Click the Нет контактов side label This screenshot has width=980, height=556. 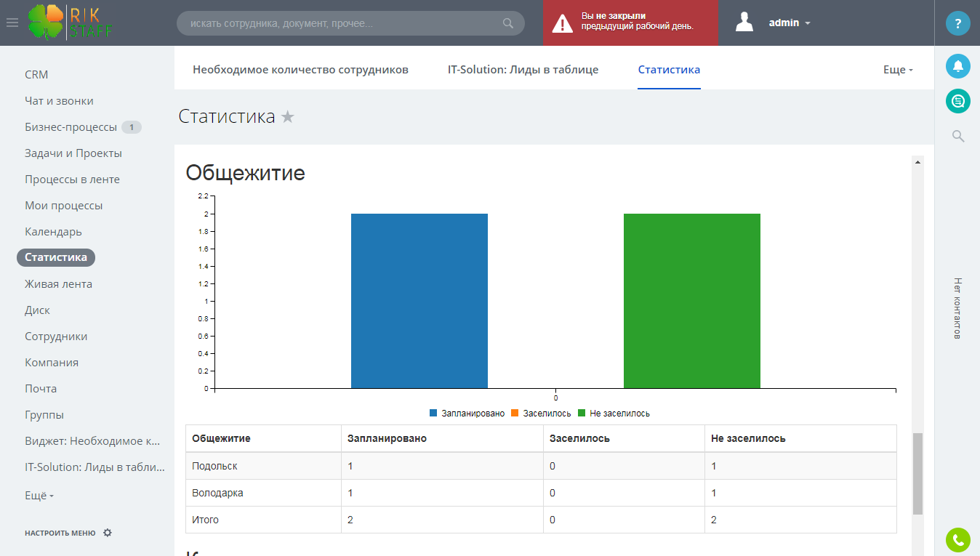[957, 308]
